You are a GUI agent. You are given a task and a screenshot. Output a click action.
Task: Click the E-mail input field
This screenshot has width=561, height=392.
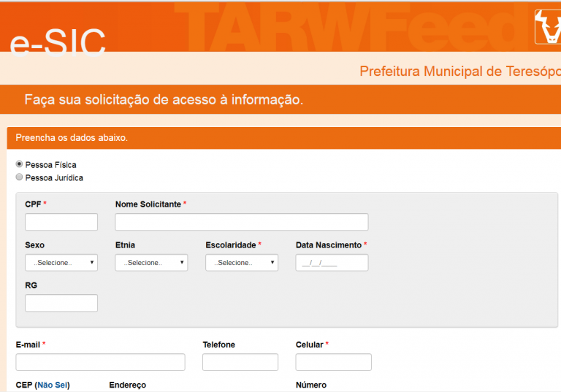pos(100,362)
